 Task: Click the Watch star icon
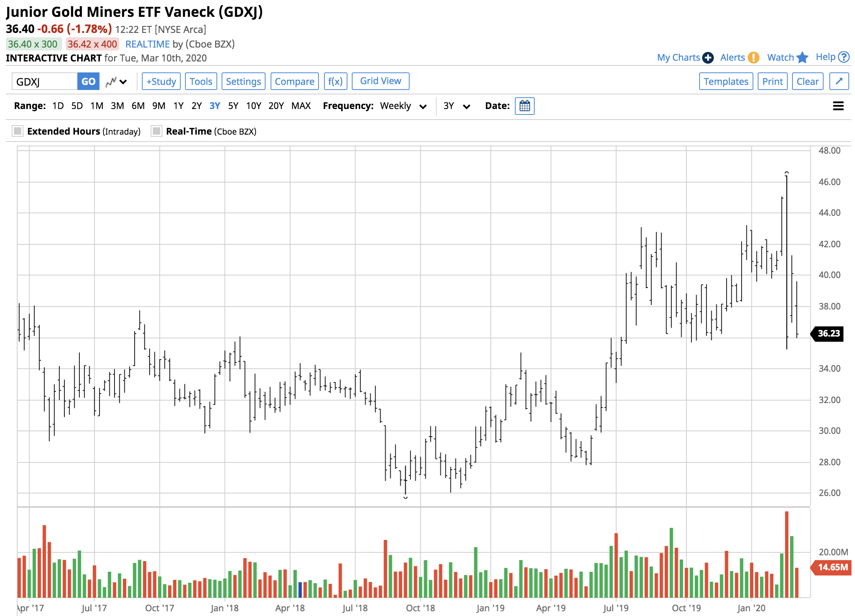click(802, 58)
